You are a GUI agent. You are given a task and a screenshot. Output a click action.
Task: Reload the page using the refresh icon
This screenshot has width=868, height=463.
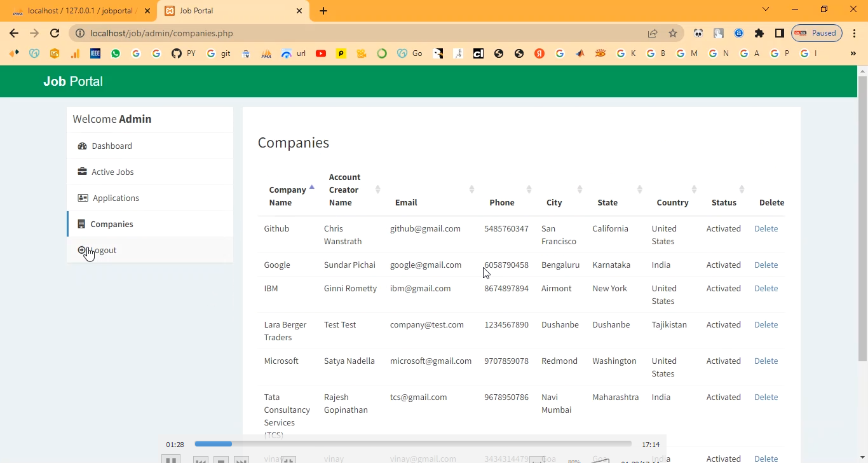55,33
